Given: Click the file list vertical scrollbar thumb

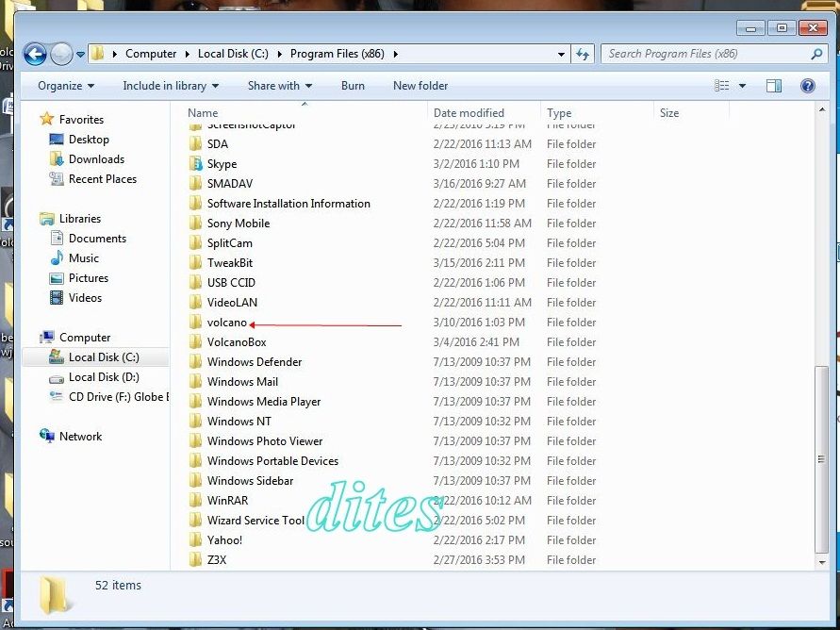Looking at the screenshot, I should coord(821,459).
